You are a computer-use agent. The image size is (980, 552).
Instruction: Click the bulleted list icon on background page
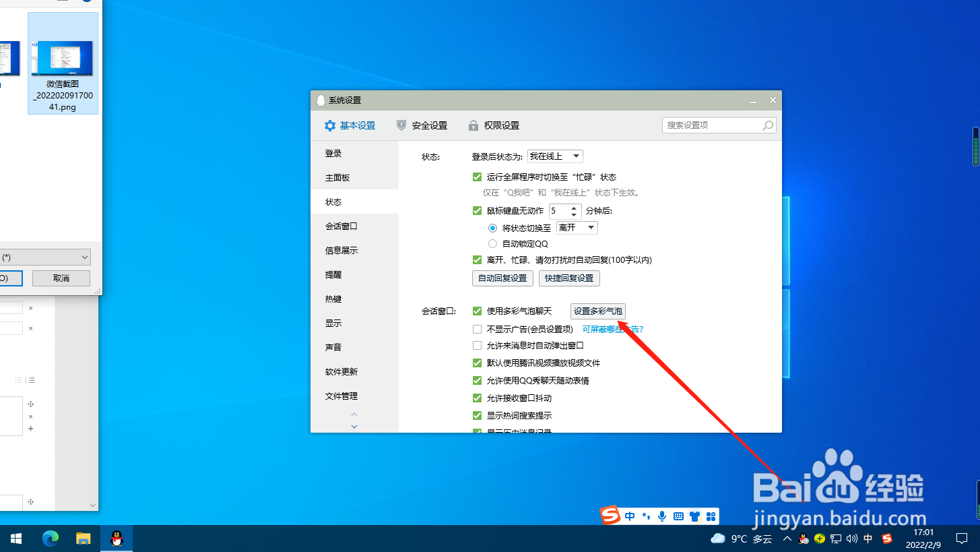(30, 381)
